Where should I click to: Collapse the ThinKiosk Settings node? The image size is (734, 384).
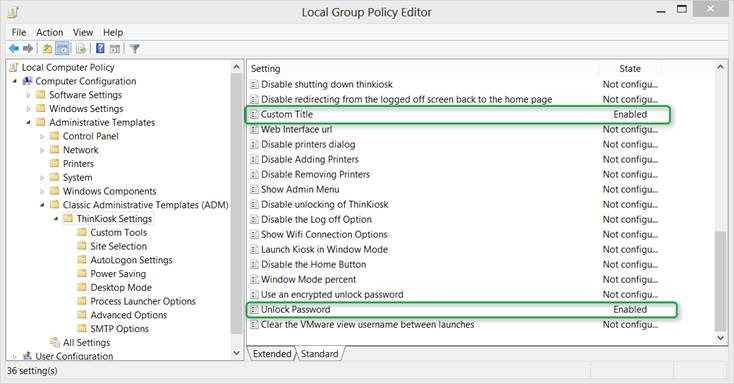tap(56, 219)
